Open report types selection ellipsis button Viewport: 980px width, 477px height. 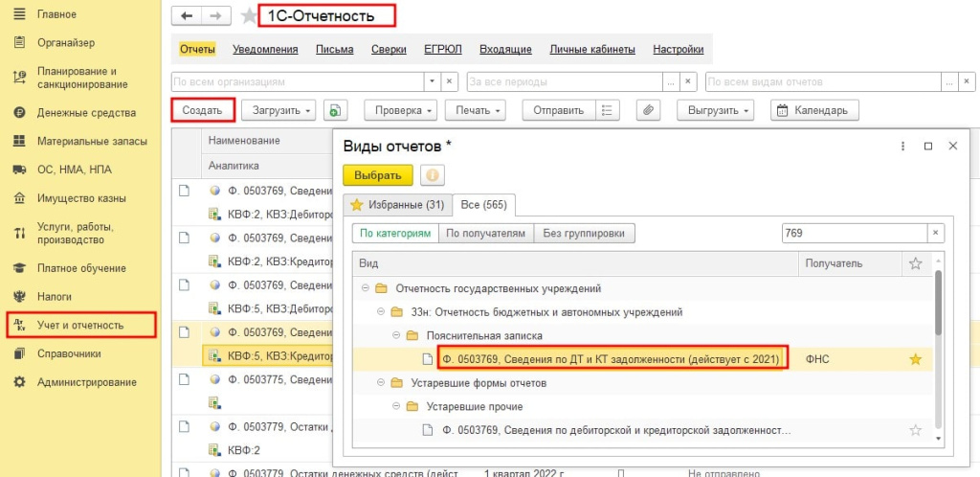[x=949, y=82]
